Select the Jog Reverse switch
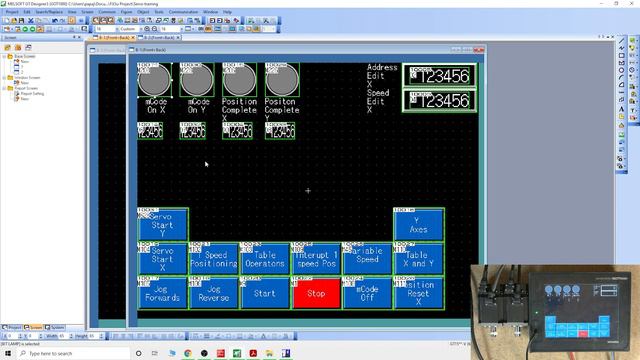The width and height of the screenshot is (640, 360). tap(213, 293)
